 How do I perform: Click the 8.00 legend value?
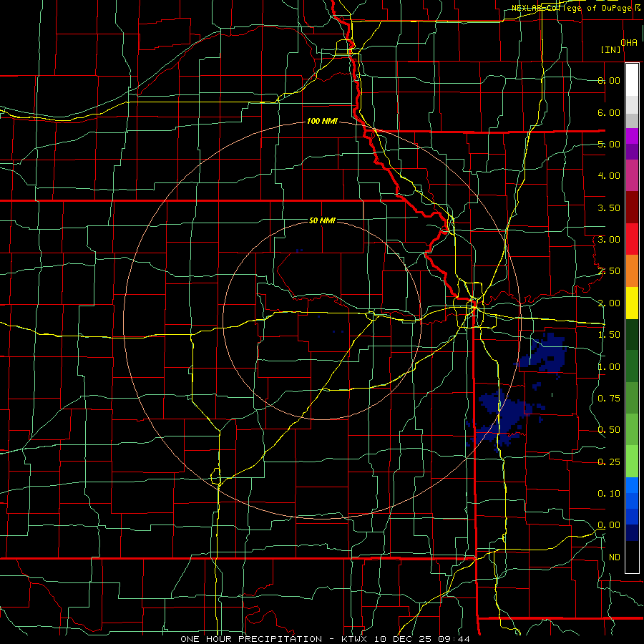point(609,80)
